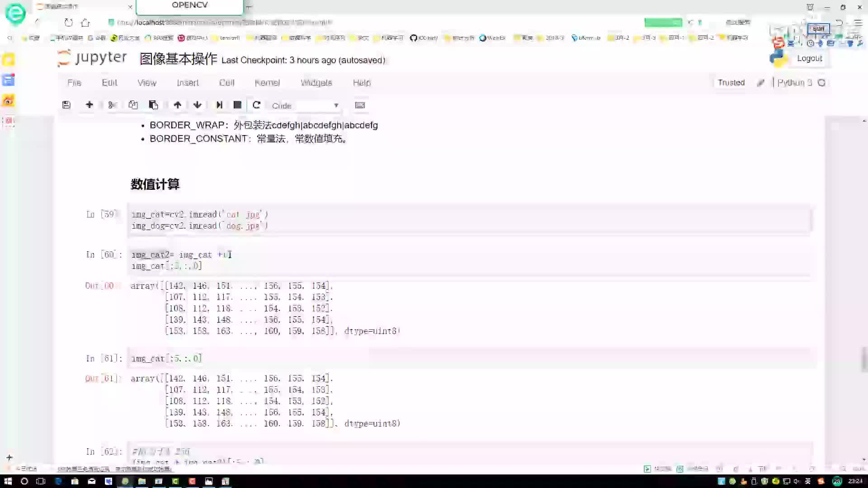Image resolution: width=868 pixels, height=488 pixels.
Task: Reload the page with the refresh icon
Action: click(68, 22)
